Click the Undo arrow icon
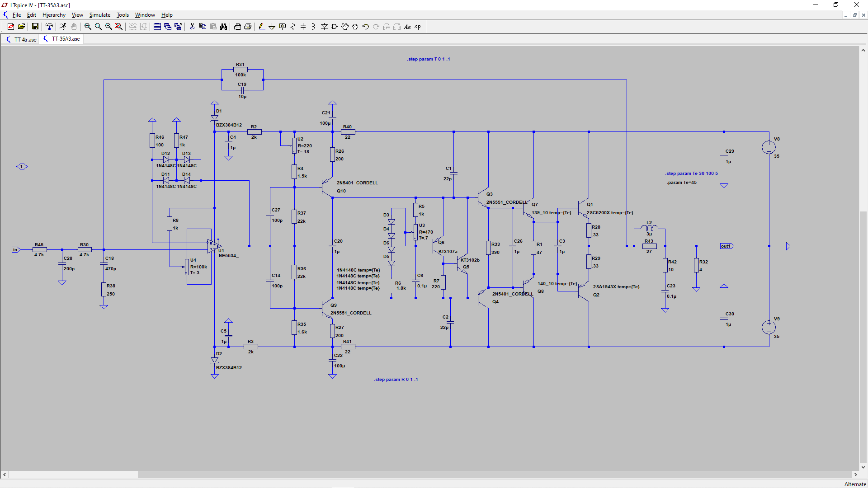The width and height of the screenshot is (868, 488). point(366,27)
